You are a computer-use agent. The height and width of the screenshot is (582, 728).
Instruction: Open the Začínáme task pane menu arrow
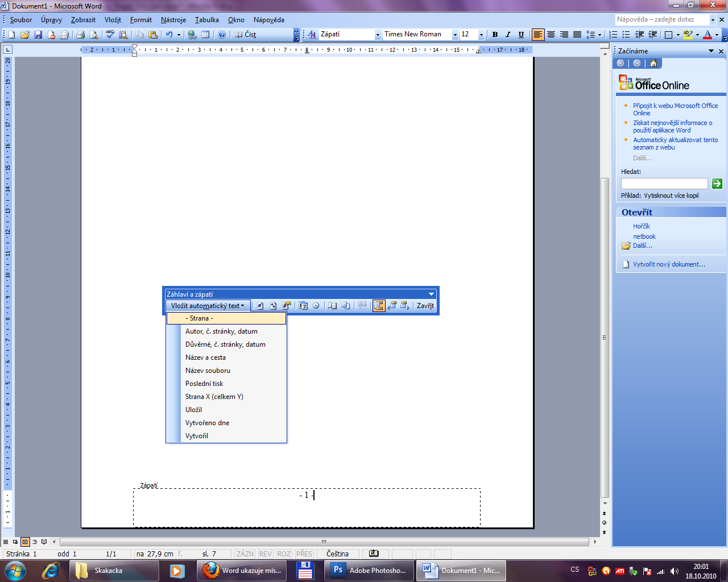tap(711, 51)
